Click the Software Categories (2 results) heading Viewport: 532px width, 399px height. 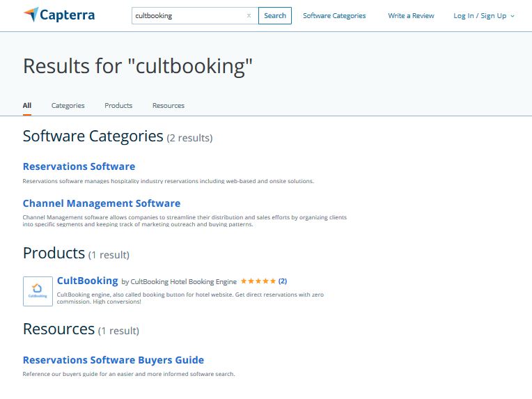pos(118,136)
